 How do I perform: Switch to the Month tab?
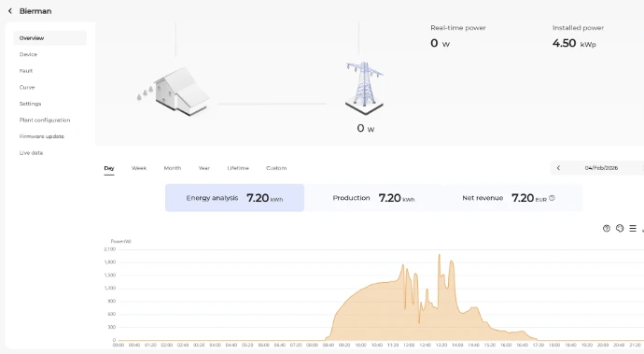coord(173,168)
